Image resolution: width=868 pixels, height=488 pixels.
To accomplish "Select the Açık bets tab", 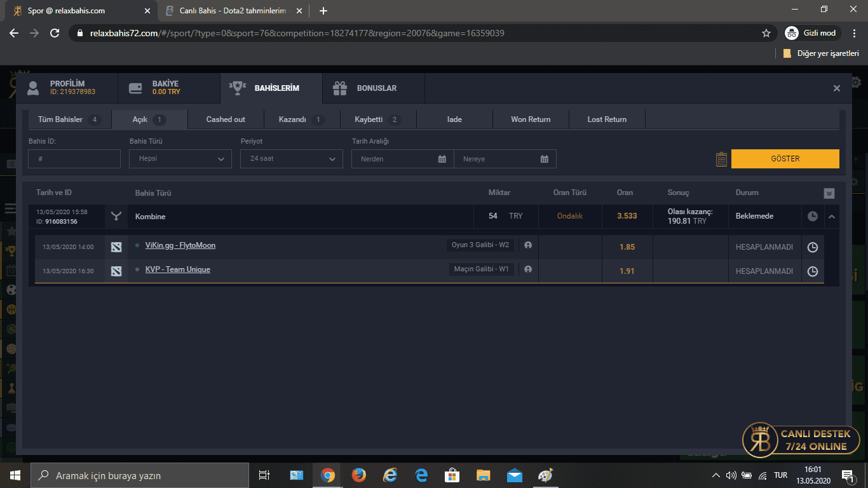I will 149,119.
